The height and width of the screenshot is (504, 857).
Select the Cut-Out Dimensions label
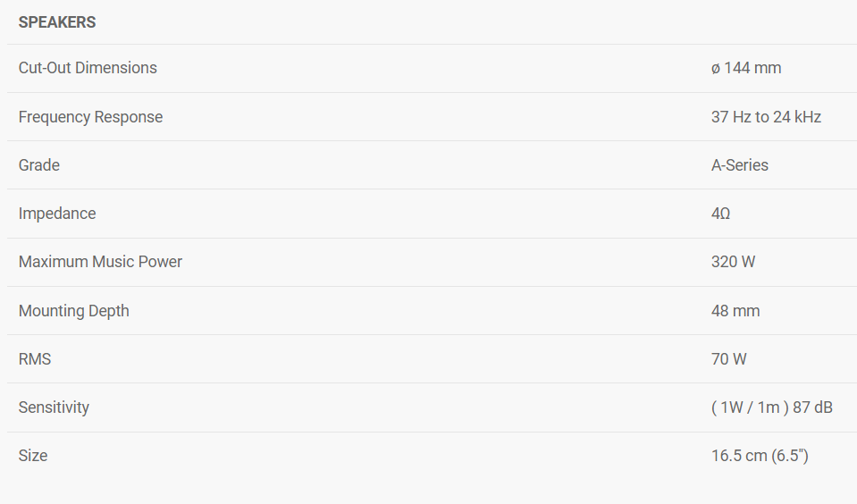click(88, 68)
